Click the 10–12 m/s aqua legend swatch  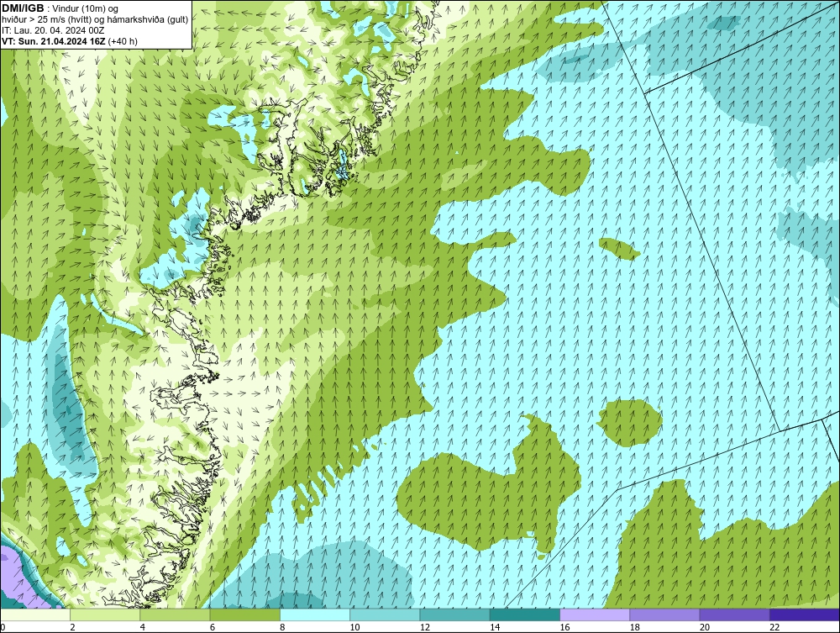385,615
